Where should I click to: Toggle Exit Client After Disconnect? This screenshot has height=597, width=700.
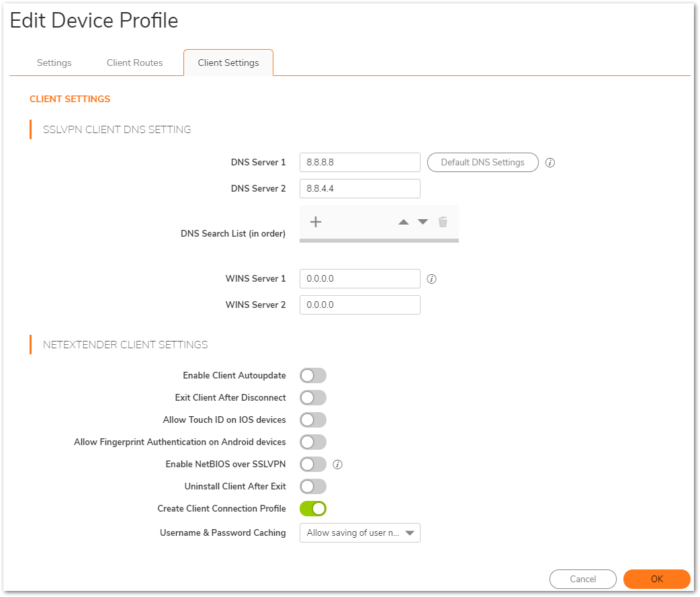point(313,398)
